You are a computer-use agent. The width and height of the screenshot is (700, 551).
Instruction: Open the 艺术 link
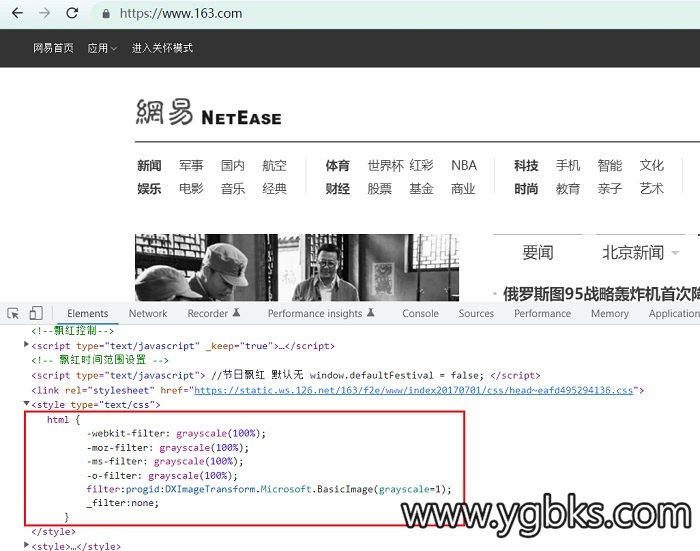652,189
